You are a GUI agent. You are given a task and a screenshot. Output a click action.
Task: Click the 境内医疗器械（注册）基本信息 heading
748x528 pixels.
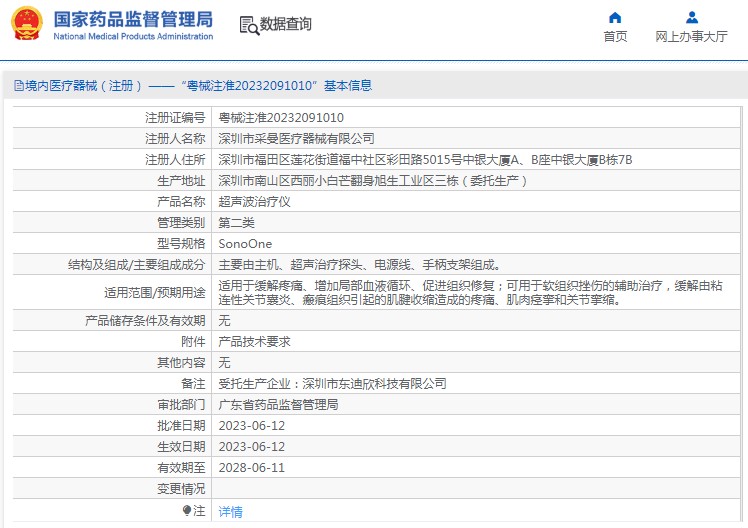point(198,86)
